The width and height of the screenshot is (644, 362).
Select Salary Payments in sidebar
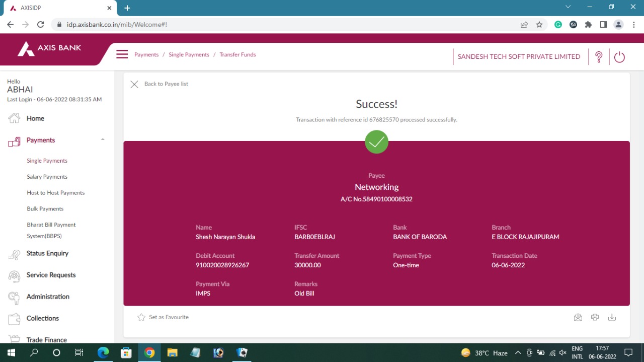(x=47, y=177)
